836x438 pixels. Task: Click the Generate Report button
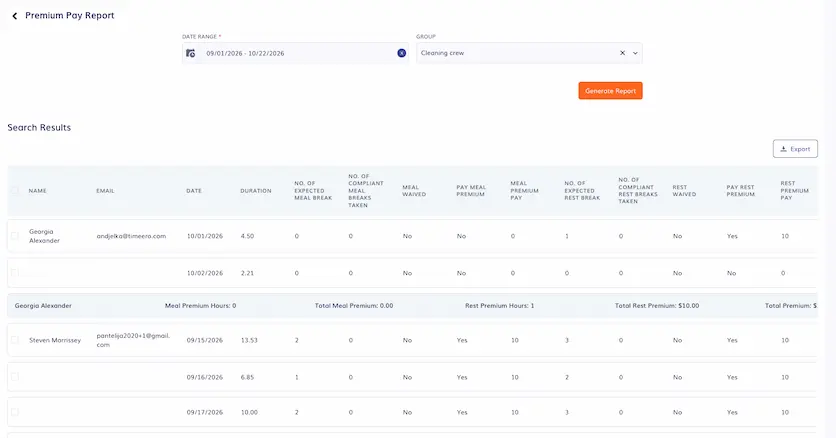pos(610,91)
